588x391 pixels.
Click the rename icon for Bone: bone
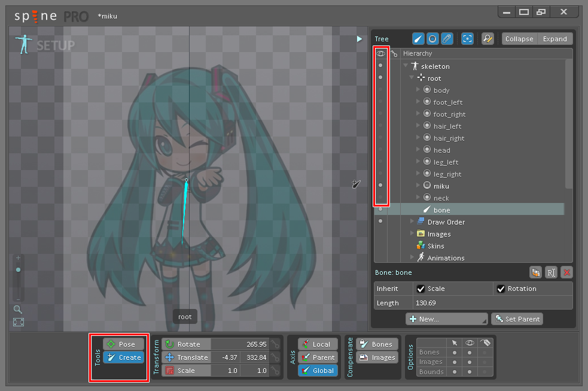pos(552,272)
